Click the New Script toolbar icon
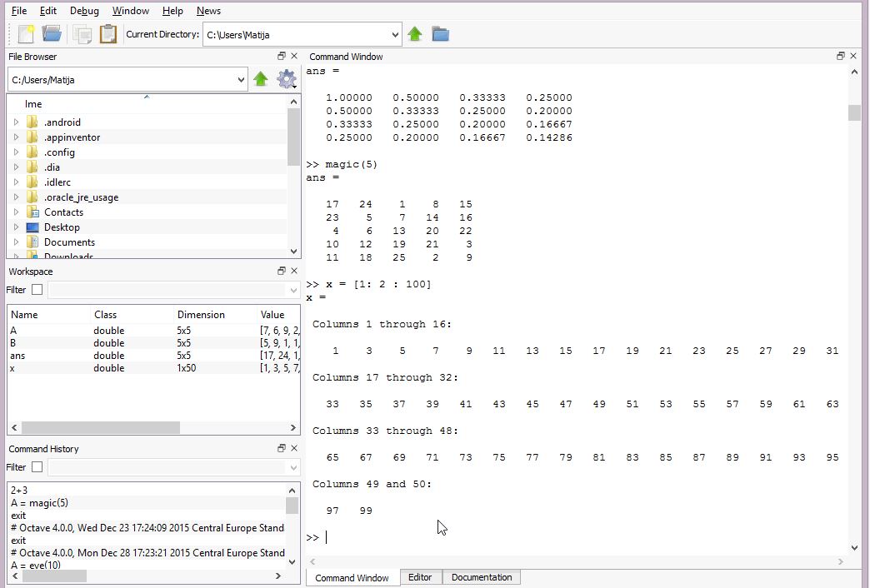The image size is (870, 588). [27, 34]
